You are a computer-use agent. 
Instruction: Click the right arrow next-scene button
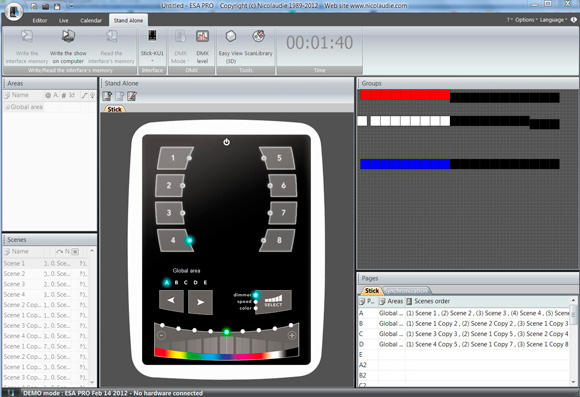click(x=200, y=302)
